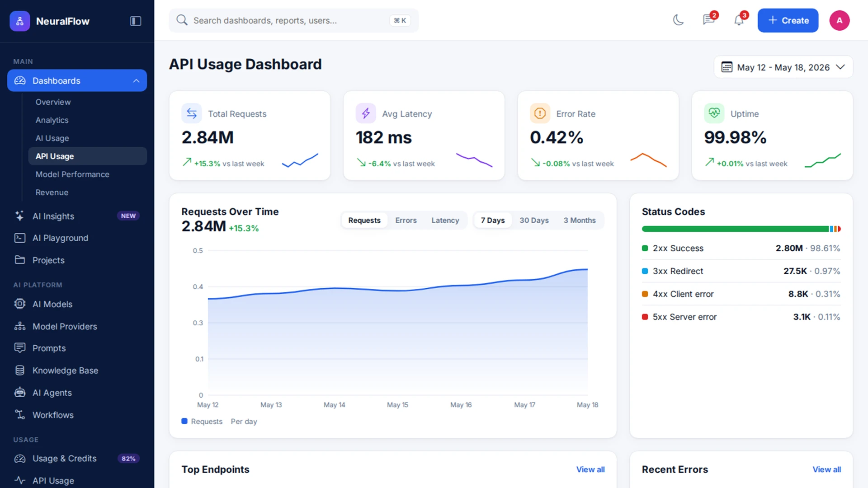This screenshot has height=488, width=868.
Task: Collapse the sidebar panel icon
Action: click(x=136, y=21)
